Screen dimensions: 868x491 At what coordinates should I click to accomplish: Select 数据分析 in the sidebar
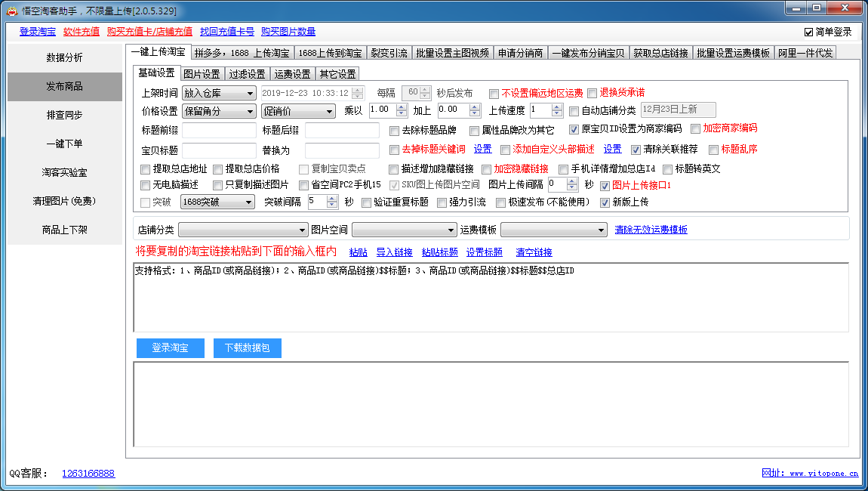tap(65, 57)
